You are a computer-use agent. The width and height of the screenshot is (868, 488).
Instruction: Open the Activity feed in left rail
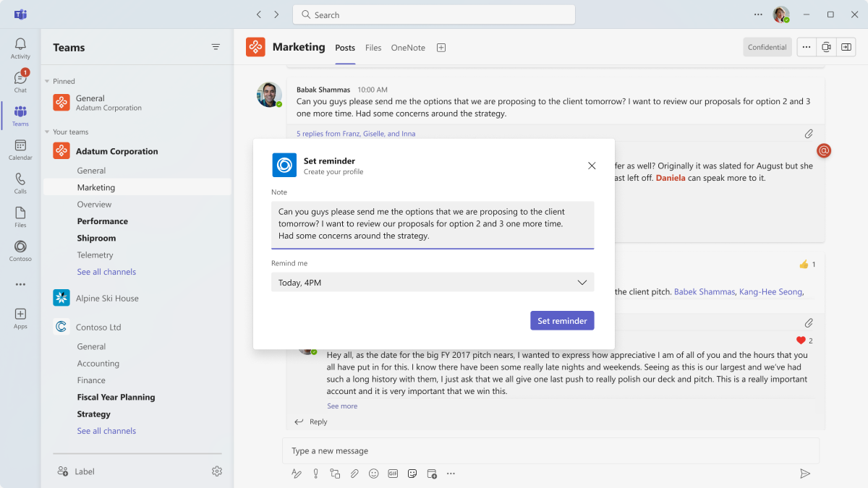20,48
